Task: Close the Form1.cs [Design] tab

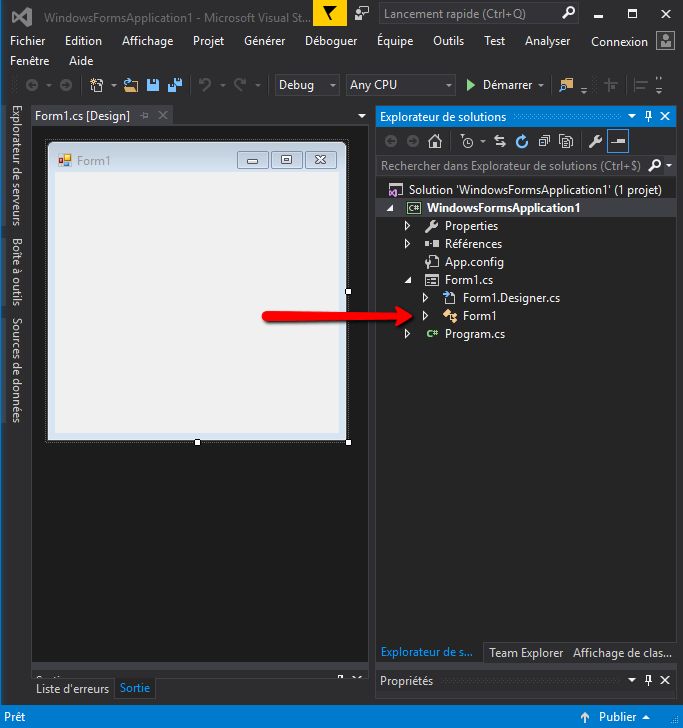Action: (x=163, y=115)
